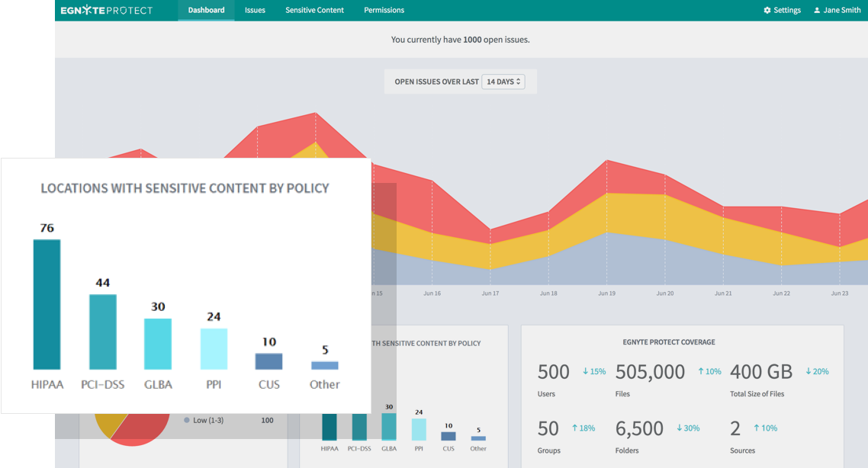Click the down arrow next to Users 15%

click(x=585, y=372)
